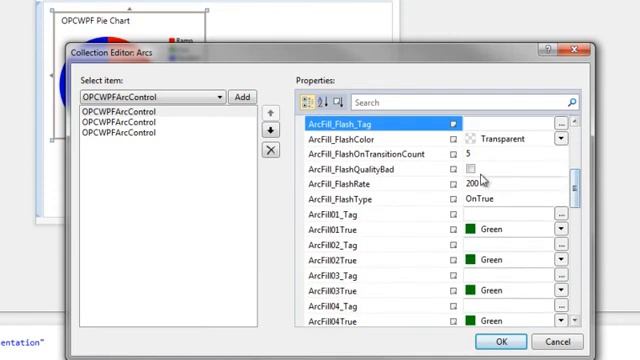640x360 pixels.
Task: Edit ArcFill_FlashOnTransitionCount value 5
Action: click(516, 153)
